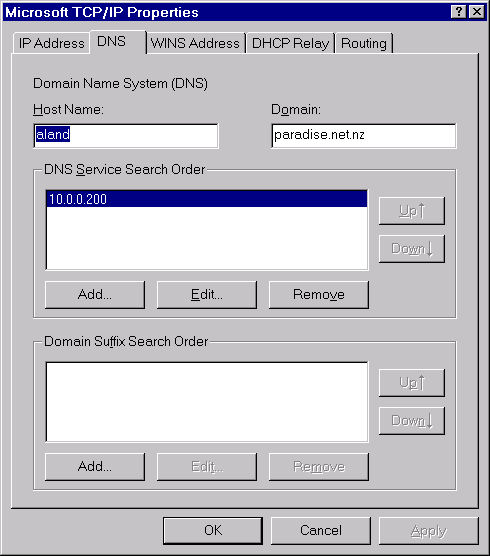Remove the selected DNS server

pos(319,295)
